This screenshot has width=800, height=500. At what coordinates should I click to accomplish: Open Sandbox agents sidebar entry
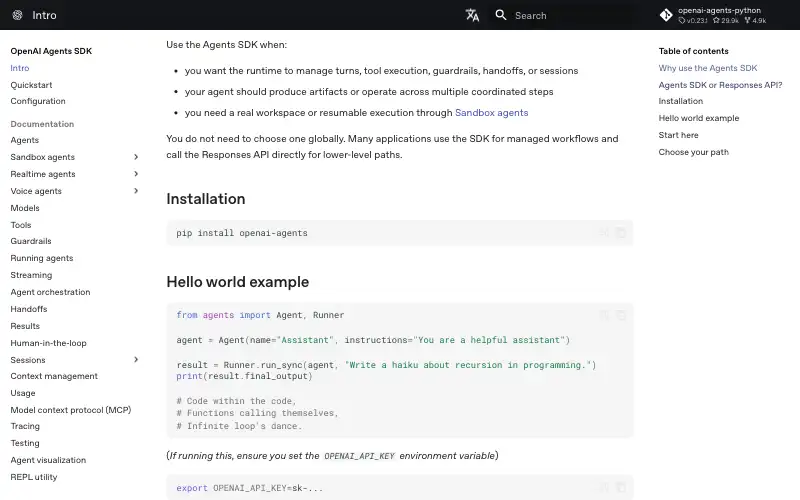tap(42, 157)
